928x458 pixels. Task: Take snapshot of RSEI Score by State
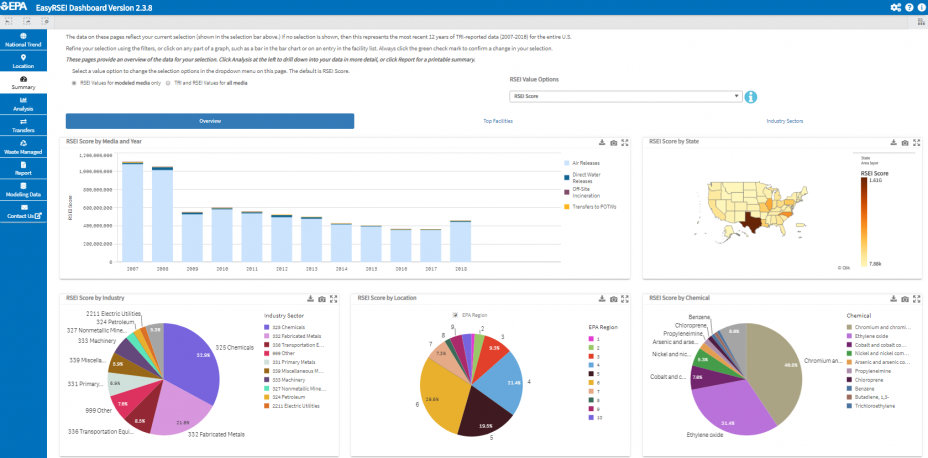tap(905, 143)
